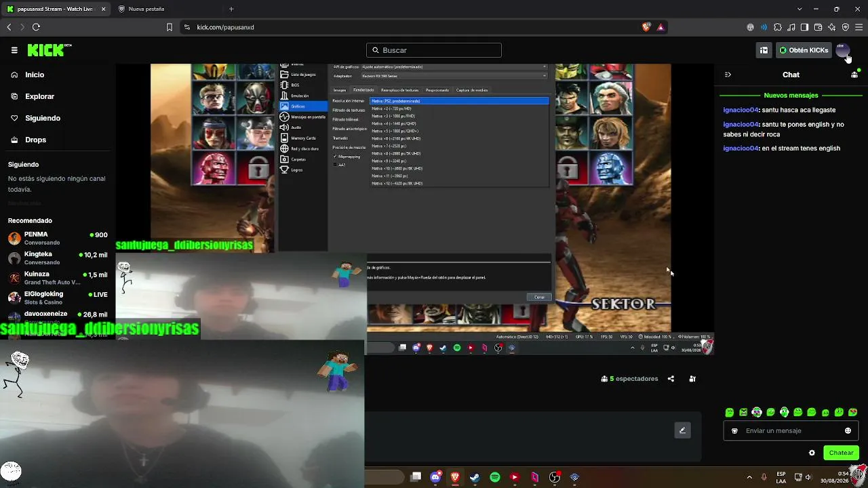The width and height of the screenshot is (868, 488).
Task: Open the Kuinaza recommended channel
Action: coord(58,278)
